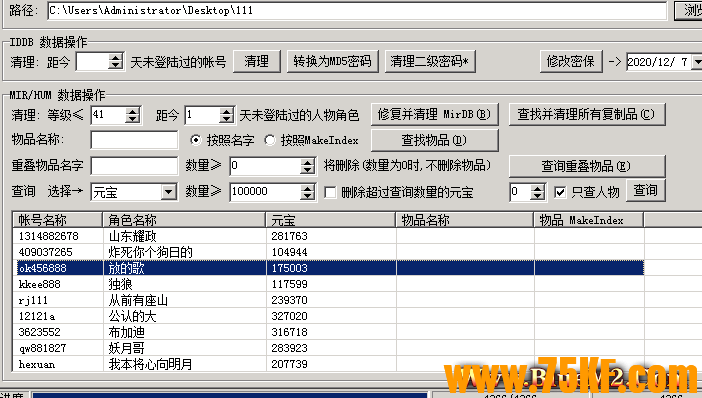Click the level stepper showing 41
The width and height of the screenshot is (702, 398).
116,115
